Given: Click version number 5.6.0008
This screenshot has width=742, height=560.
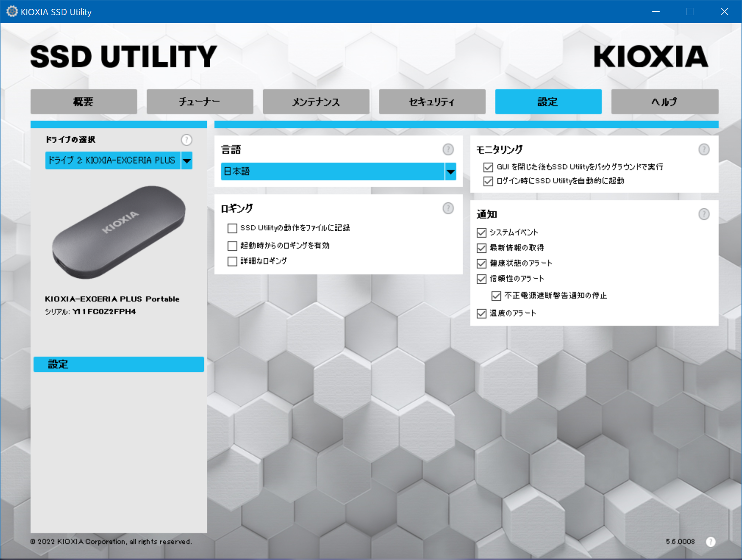Looking at the screenshot, I should point(680,541).
